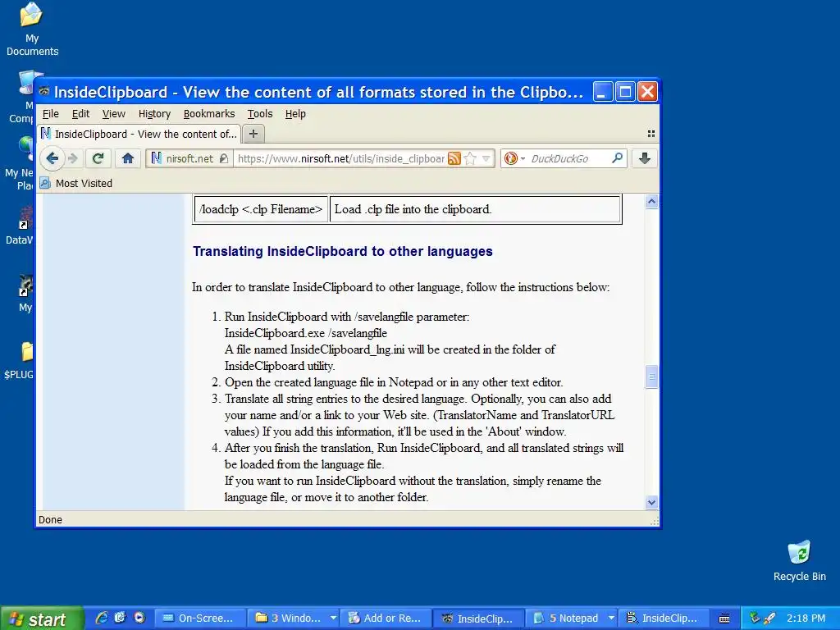Click the search magnifier icon
Viewport: 840px width, 630px height.
pos(617,158)
